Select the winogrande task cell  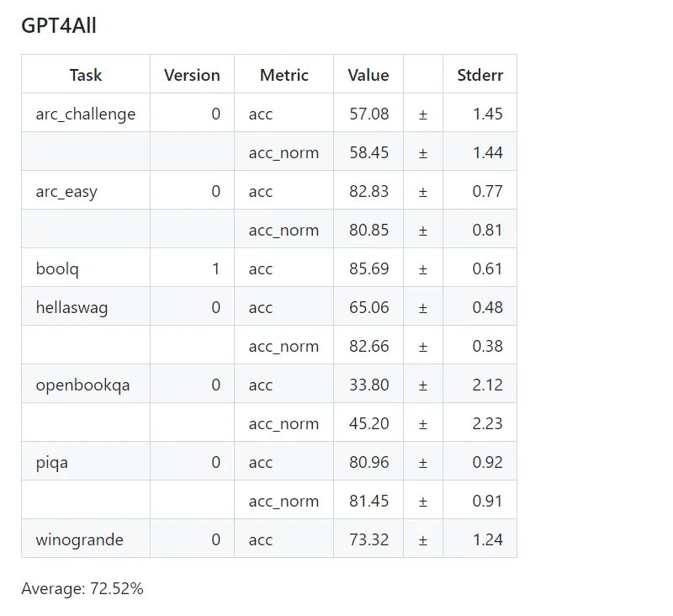pos(79,539)
